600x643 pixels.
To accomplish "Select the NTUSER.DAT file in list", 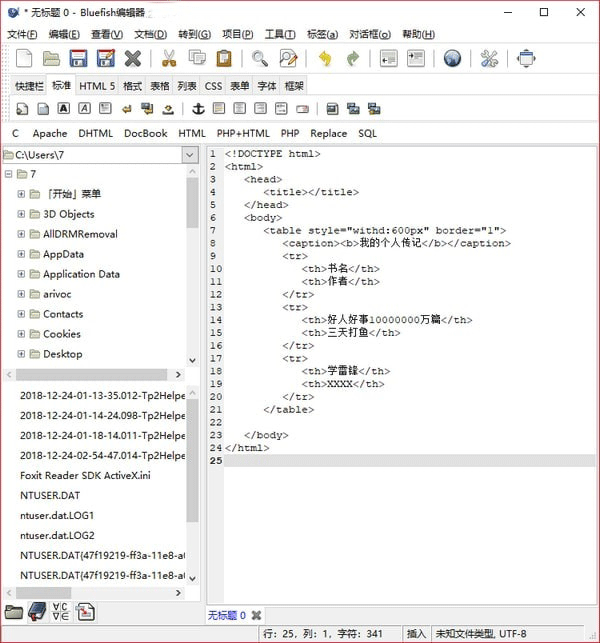I will click(x=49, y=495).
